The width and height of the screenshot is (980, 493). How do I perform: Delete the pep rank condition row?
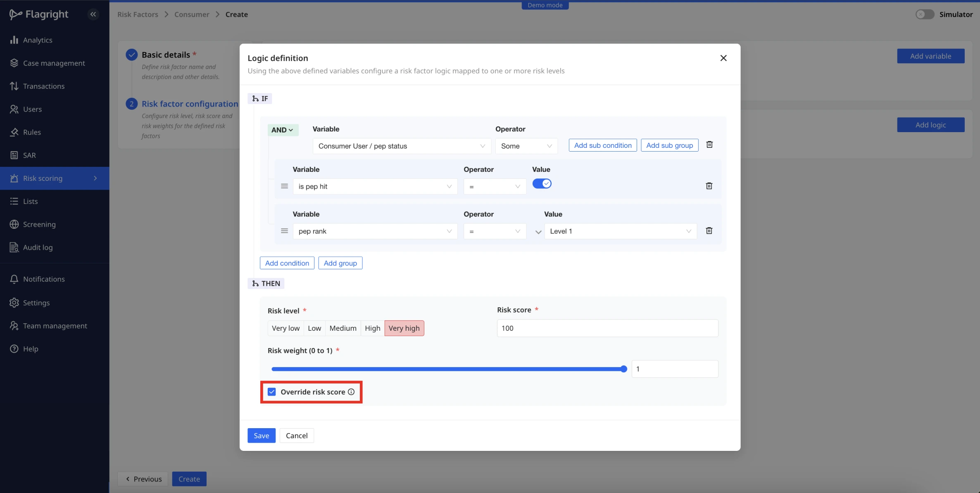point(709,231)
